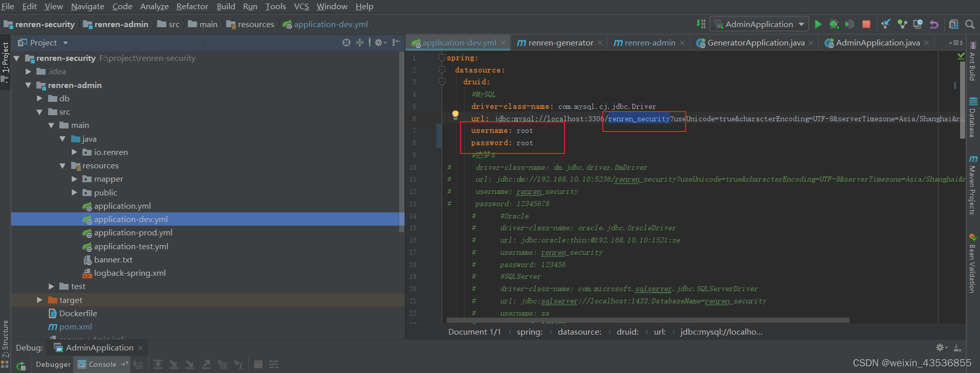Show hidden editor tabs list
The image size is (980, 373).
pyautogui.click(x=955, y=42)
